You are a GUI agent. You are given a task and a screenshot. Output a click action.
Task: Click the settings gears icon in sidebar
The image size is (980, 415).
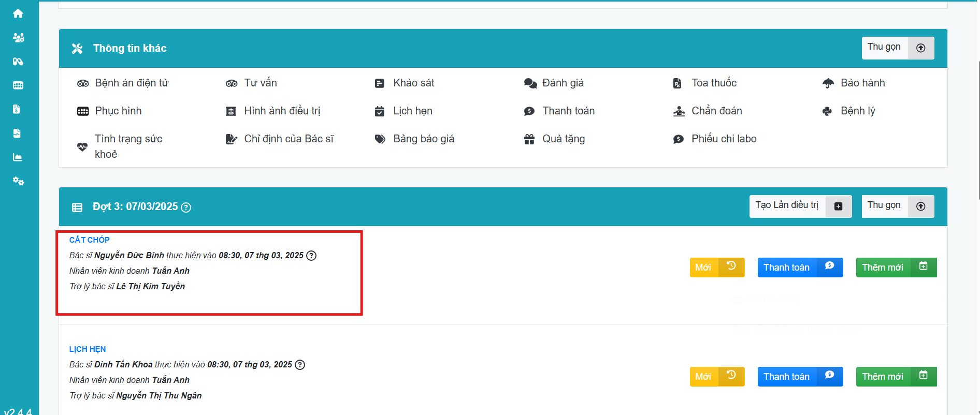point(18,181)
